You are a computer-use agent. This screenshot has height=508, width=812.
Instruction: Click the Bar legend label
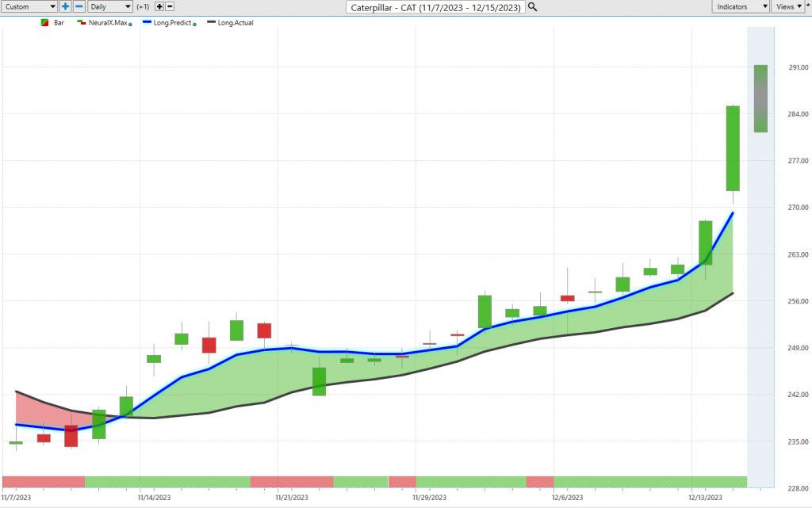[x=59, y=23]
